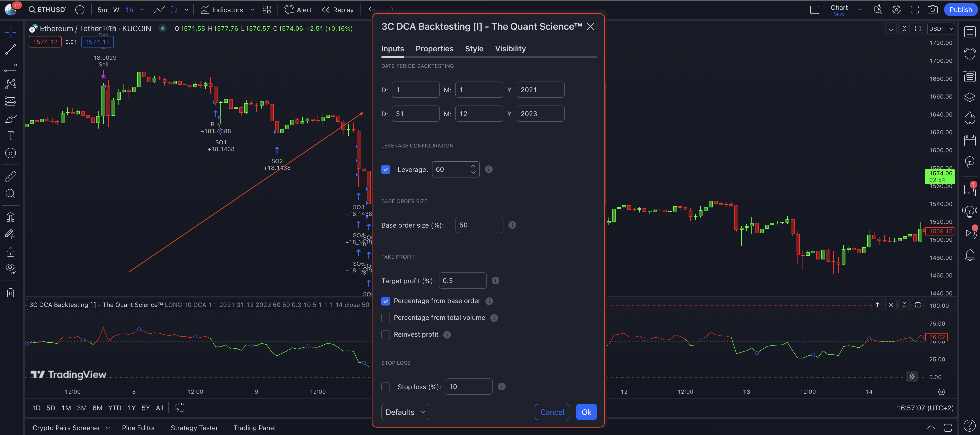Activate the magnet snap mode
Image resolution: width=980 pixels, height=435 pixels.
click(x=10, y=217)
